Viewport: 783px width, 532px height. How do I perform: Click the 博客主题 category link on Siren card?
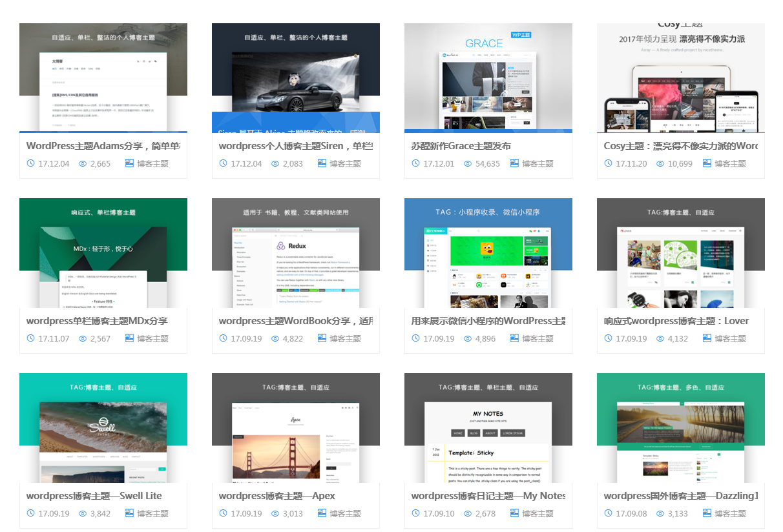pyautogui.click(x=345, y=164)
